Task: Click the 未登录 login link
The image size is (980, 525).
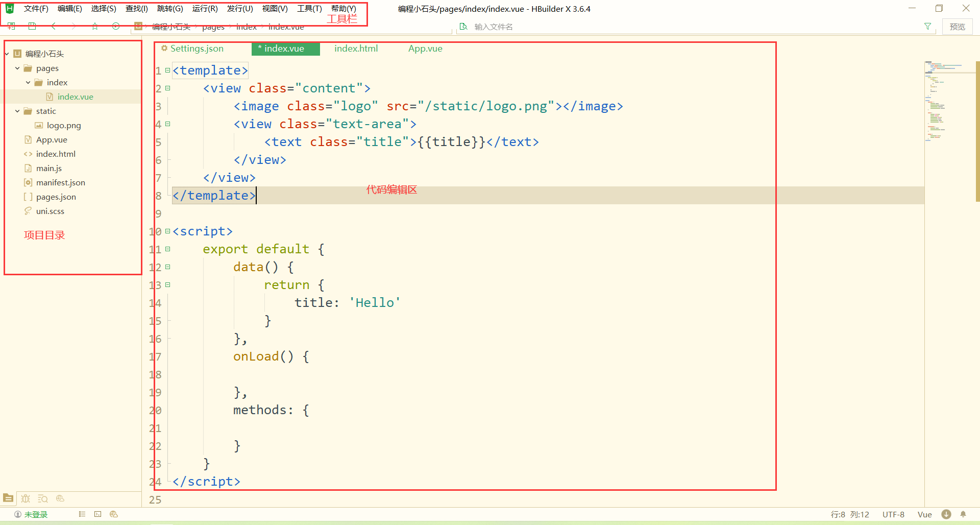Action: pos(36,514)
